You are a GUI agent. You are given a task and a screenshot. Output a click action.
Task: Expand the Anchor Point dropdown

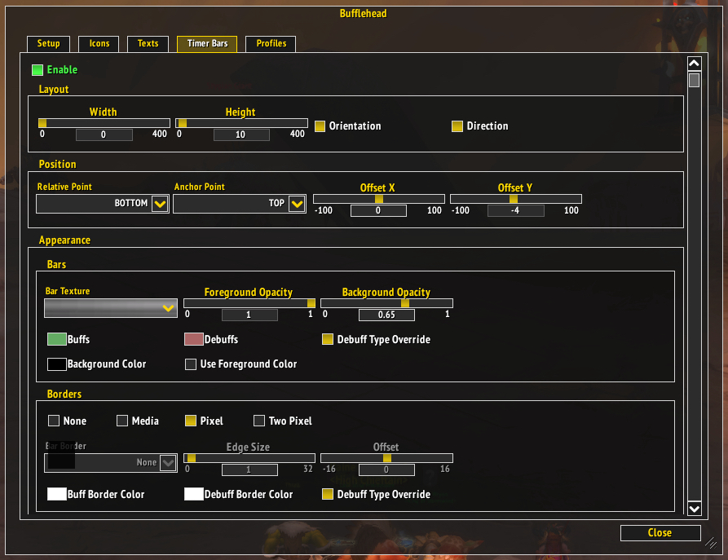click(x=297, y=204)
